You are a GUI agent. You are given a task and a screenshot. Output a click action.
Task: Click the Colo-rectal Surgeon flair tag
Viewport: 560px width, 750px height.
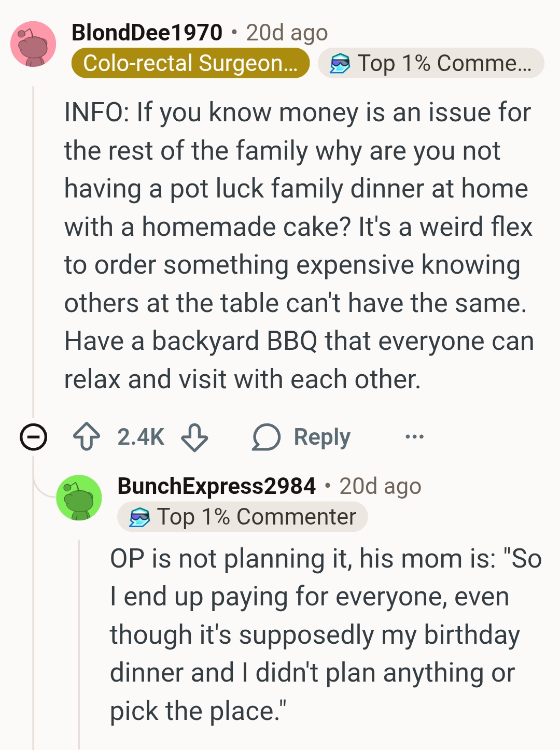point(190,63)
